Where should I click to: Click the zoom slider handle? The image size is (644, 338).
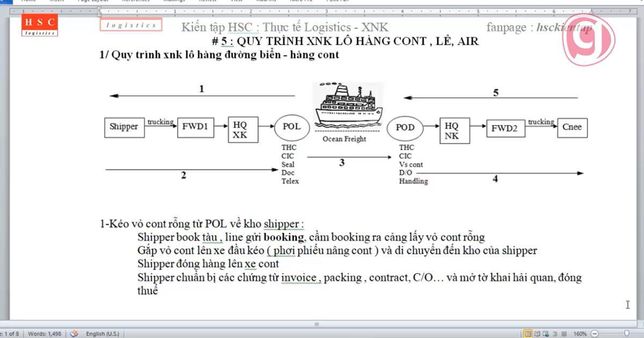626,334
